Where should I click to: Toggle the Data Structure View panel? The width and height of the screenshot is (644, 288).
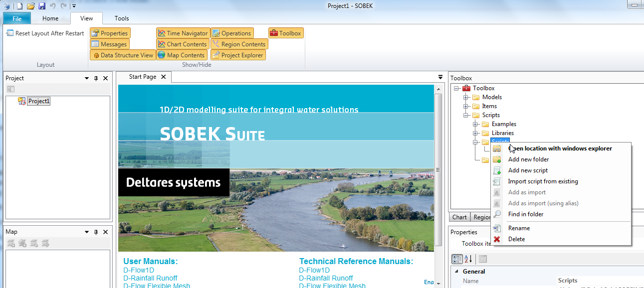(x=123, y=55)
